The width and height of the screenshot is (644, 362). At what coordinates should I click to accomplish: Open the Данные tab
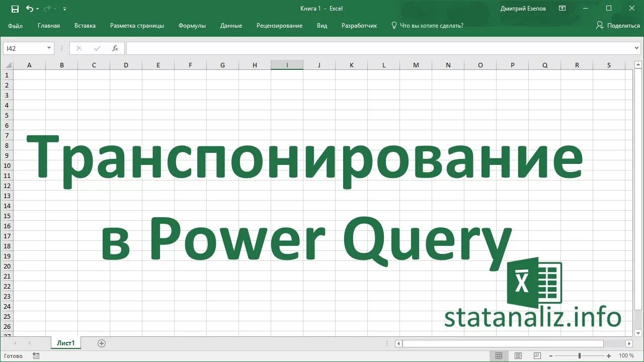231,26
